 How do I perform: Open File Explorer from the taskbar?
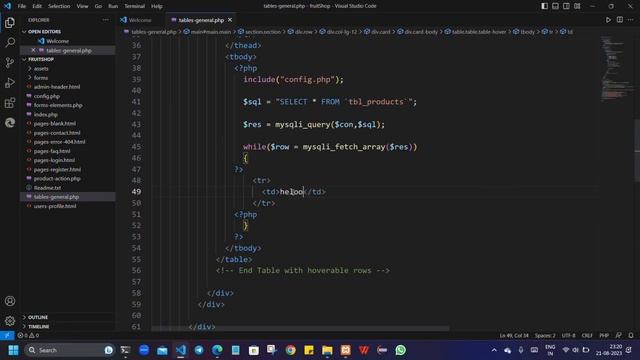tap(327, 350)
